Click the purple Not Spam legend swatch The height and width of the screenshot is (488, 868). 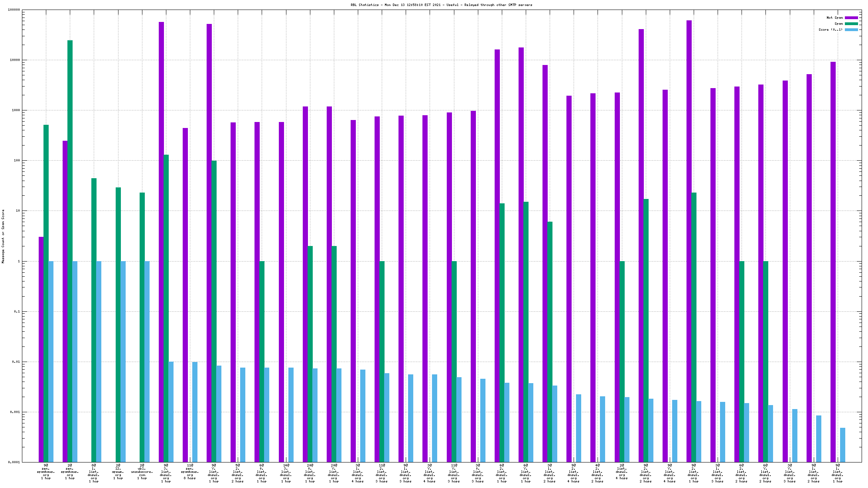[x=851, y=18]
